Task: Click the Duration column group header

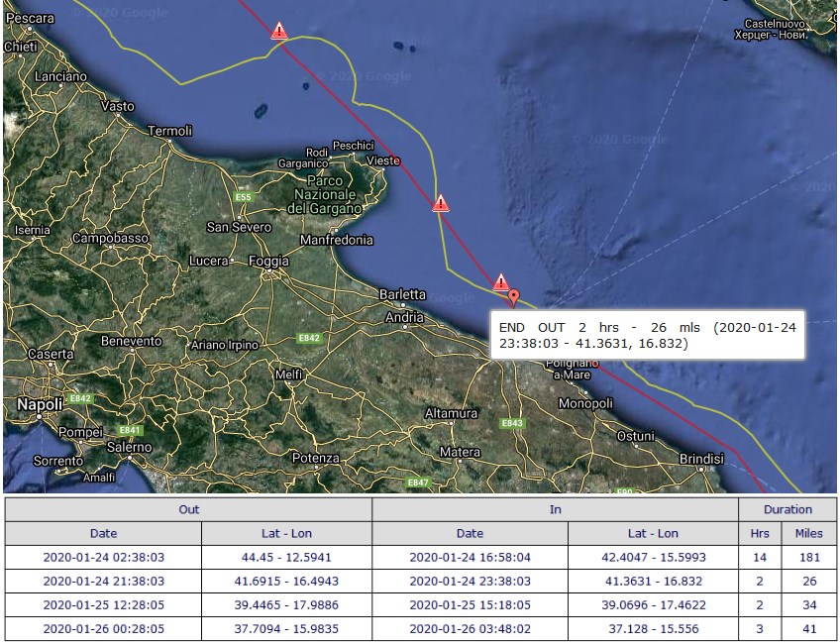Action: tap(787, 509)
